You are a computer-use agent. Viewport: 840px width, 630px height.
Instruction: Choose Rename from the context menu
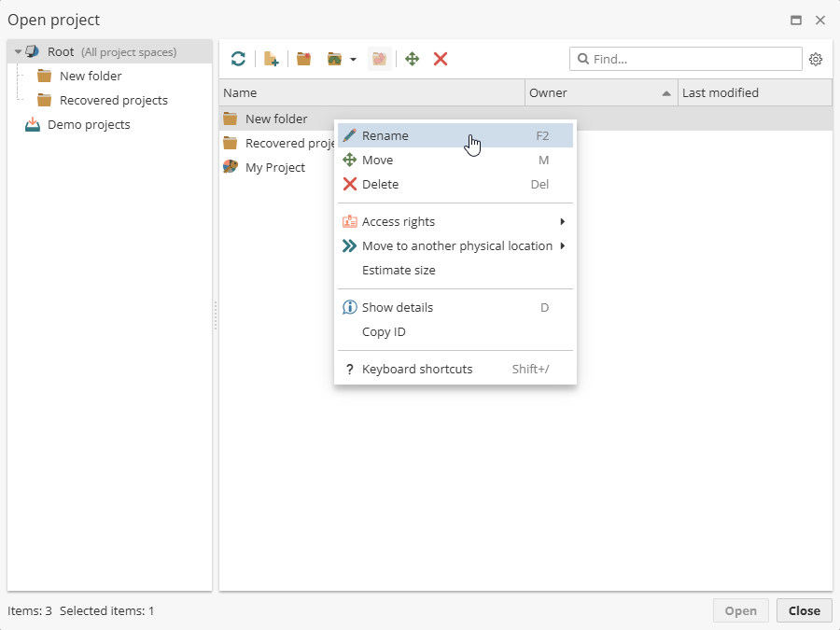click(385, 136)
